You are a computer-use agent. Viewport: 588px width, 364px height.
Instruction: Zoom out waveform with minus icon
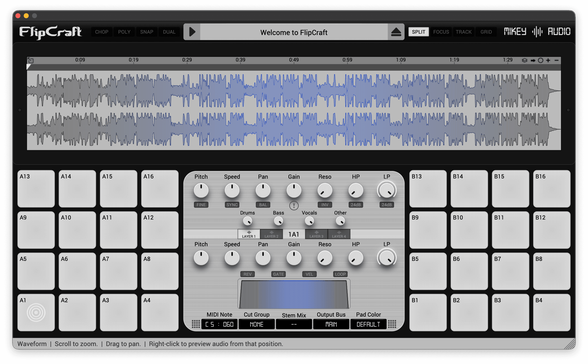pos(557,60)
